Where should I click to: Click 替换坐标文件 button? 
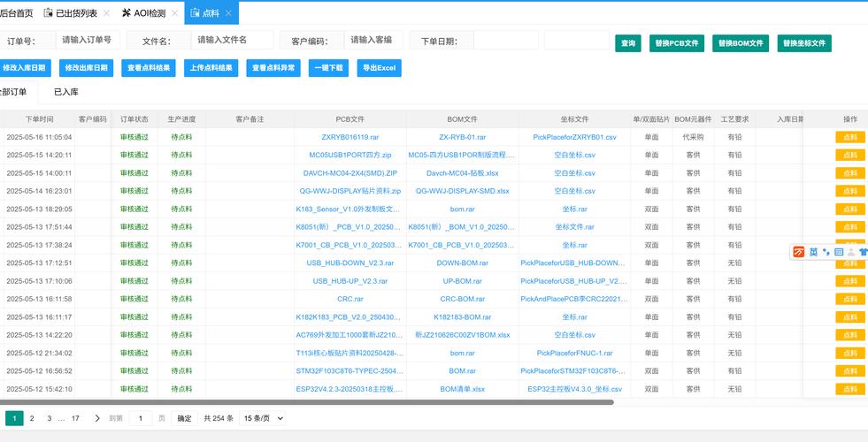click(804, 43)
